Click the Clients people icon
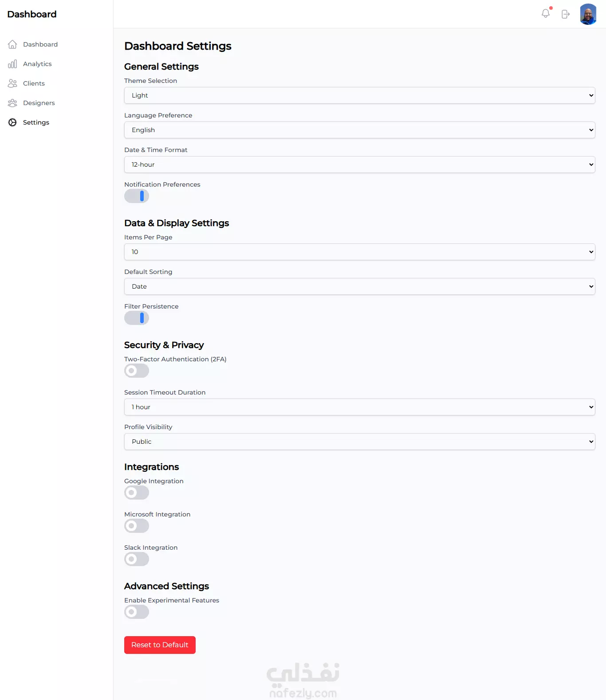 pos(12,83)
